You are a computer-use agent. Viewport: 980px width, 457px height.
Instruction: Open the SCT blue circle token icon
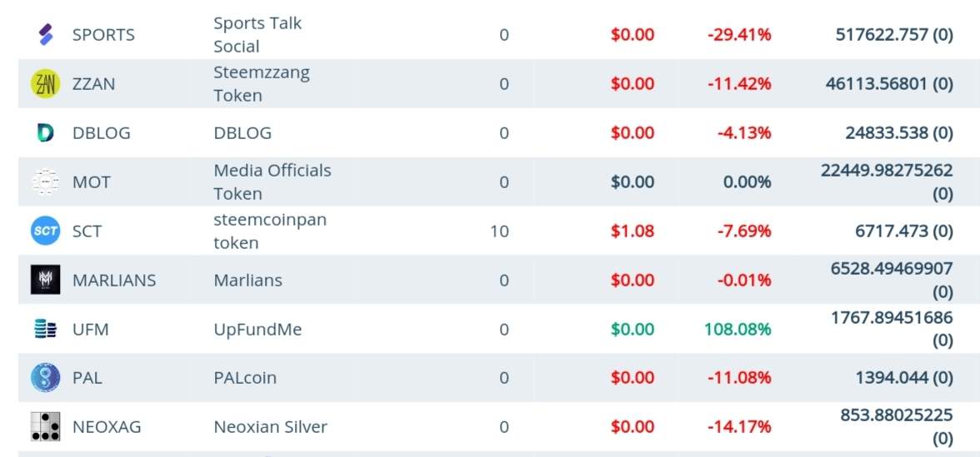[46, 231]
